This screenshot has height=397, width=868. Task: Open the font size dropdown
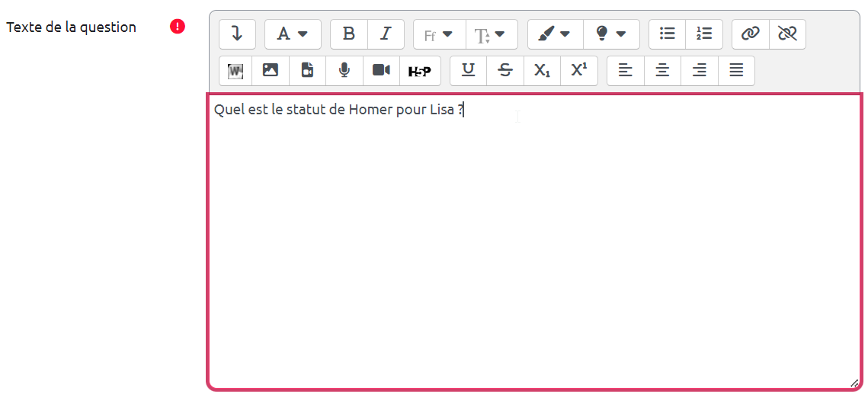pyautogui.click(x=491, y=34)
